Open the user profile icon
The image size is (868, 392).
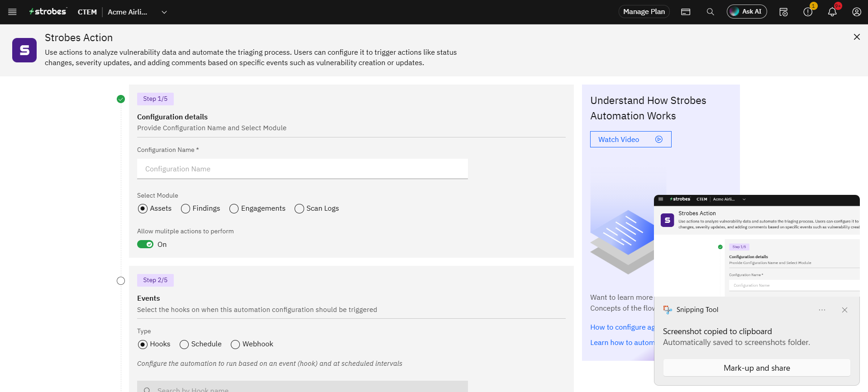pyautogui.click(x=857, y=12)
